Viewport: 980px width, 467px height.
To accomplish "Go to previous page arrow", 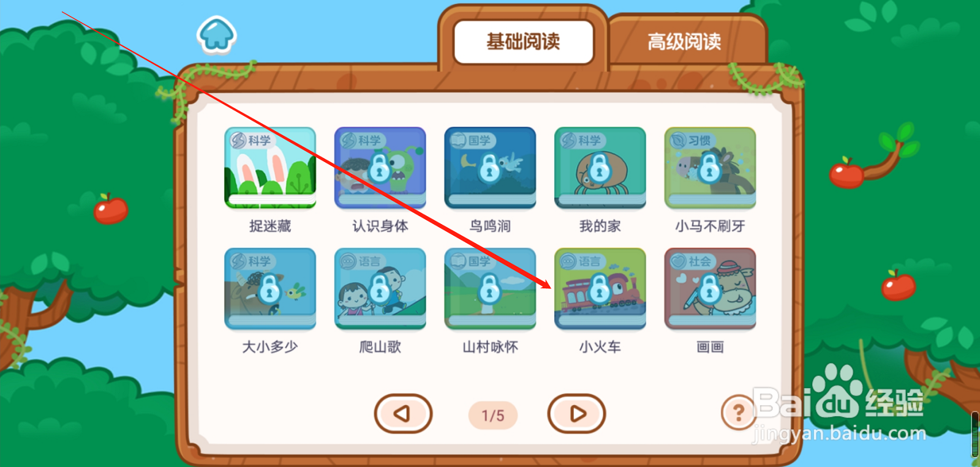I will (403, 414).
